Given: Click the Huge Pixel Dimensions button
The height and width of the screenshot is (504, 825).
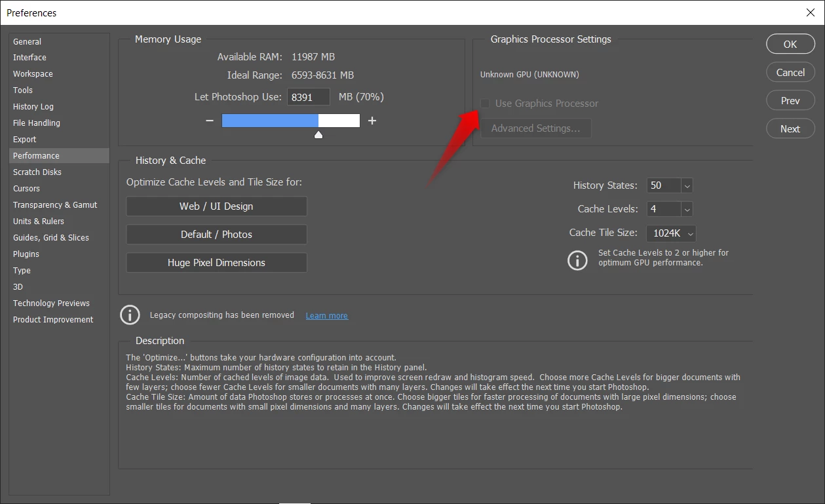Looking at the screenshot, I should [216, 263].
